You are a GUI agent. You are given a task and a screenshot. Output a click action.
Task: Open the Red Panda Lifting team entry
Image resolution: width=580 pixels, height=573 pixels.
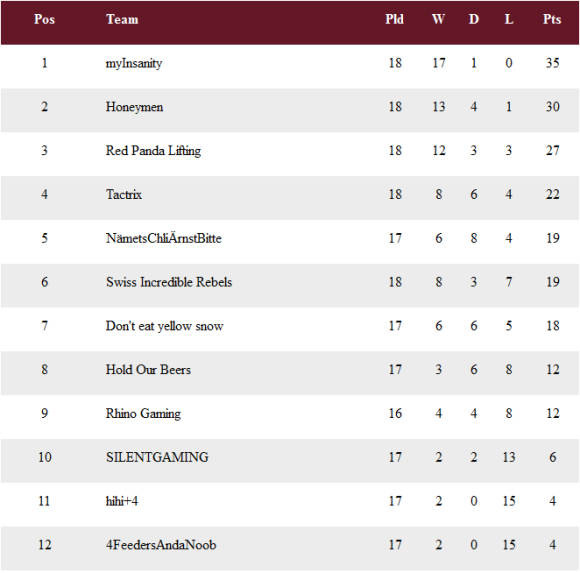coord(153,151)
